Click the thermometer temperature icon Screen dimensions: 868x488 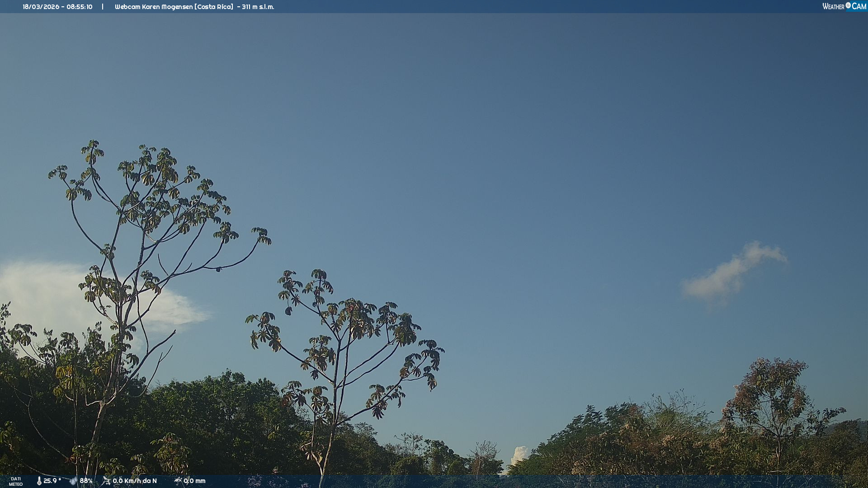[x=39, y=481]
